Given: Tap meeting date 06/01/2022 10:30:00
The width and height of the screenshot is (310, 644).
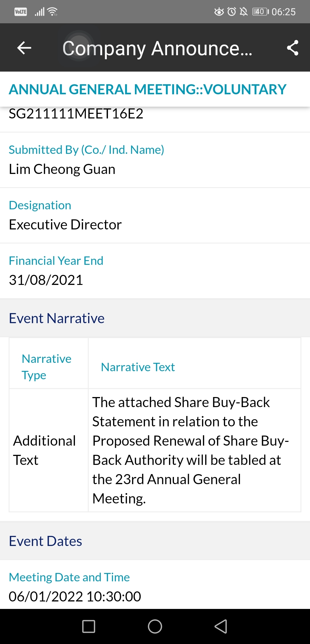Looking at the screenshot, I should point(75,596).
